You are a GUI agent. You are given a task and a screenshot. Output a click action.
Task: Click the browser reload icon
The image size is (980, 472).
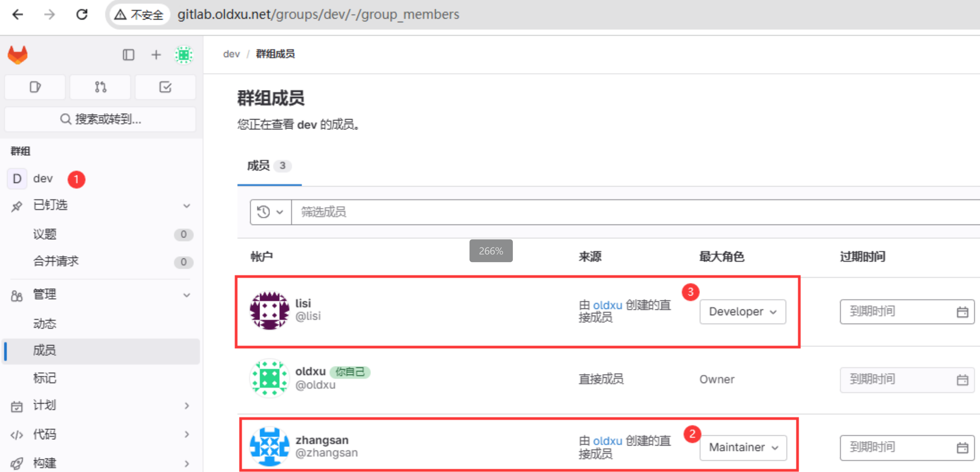click(x=82, y=15)
